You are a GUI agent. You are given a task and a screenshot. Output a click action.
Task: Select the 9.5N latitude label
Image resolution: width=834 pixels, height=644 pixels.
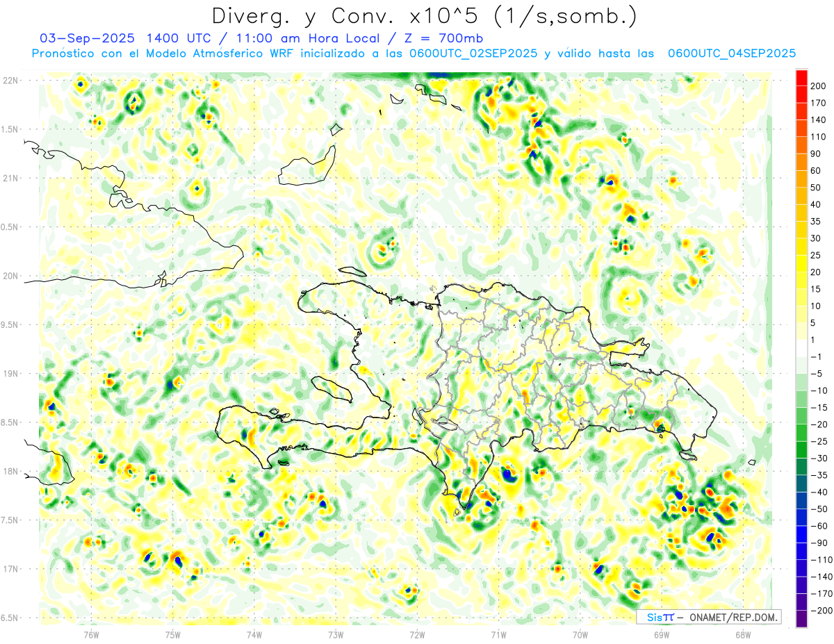10,325
